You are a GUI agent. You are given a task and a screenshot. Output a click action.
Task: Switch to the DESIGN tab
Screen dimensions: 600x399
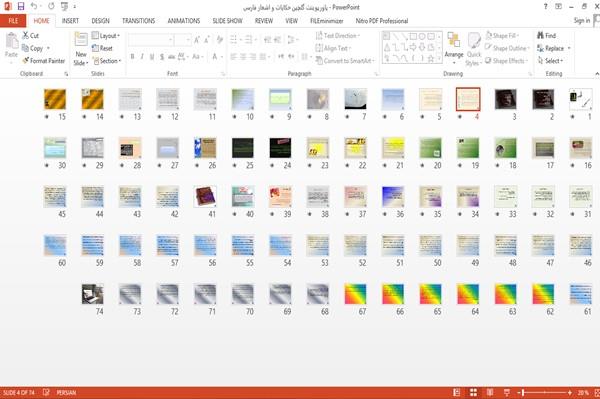tap(100, 21)
